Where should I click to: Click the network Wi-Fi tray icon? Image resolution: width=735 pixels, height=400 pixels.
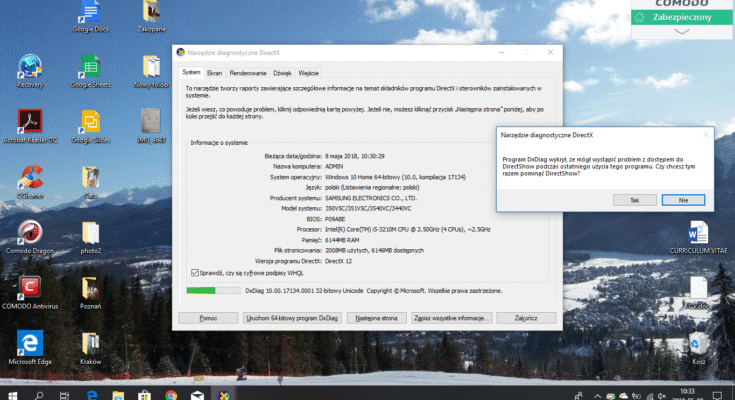pos(650,396)
